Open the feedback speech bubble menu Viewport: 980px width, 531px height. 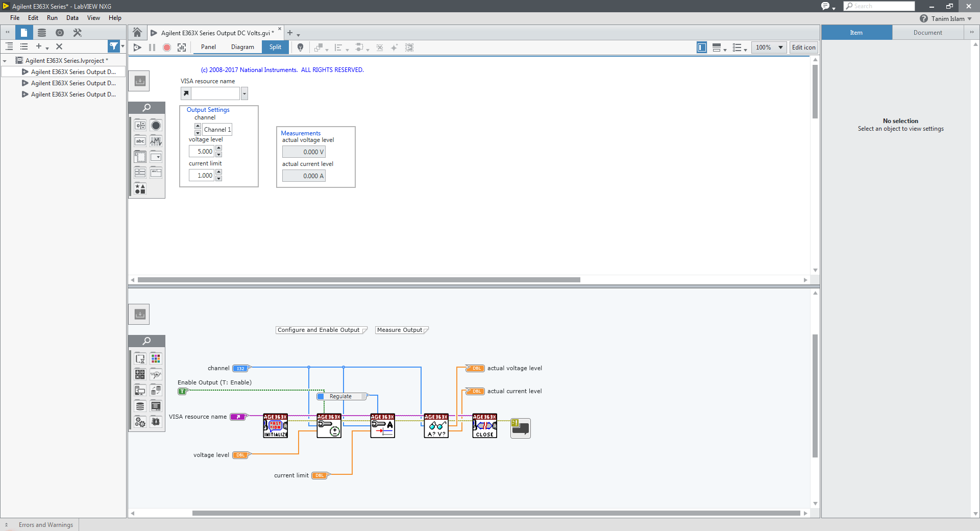pos(827,6)
